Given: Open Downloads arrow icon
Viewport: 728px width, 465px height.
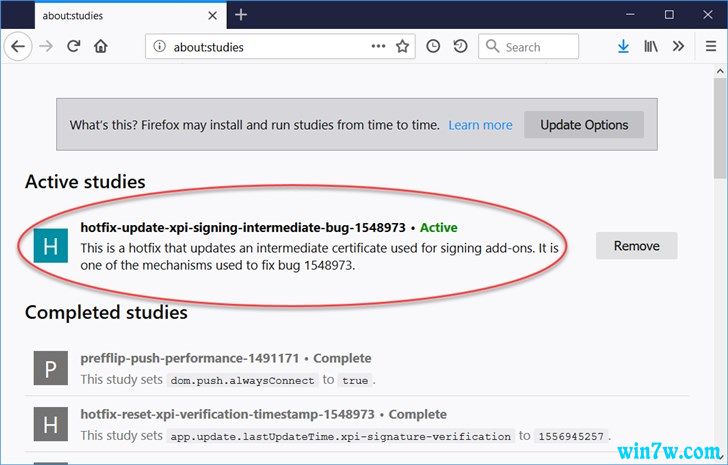Looking at the screenshot, I should tap(623, 46).
